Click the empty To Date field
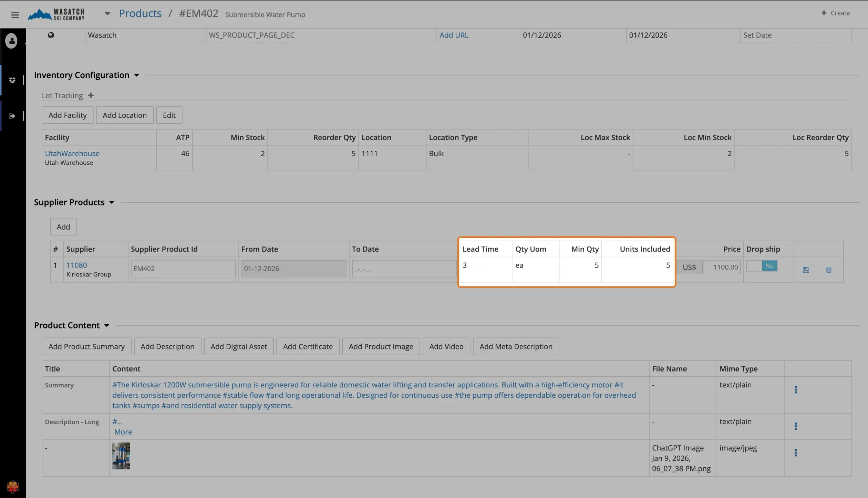This screenshot has height=498, width=868. pos(404,268)
